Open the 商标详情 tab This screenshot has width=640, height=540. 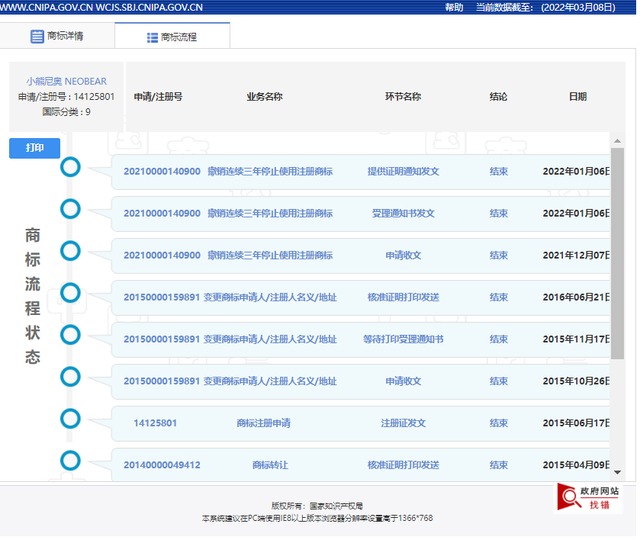pyautogui.click(x=57, y=36)
